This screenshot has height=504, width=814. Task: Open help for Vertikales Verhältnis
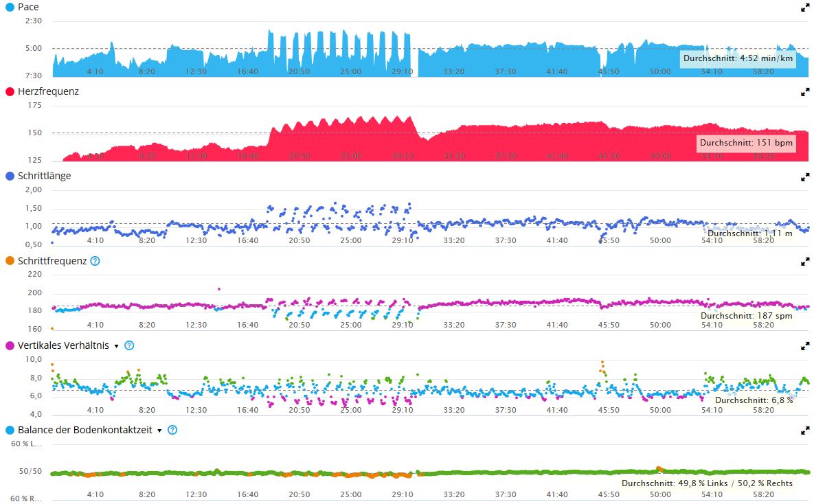point(129,345)
